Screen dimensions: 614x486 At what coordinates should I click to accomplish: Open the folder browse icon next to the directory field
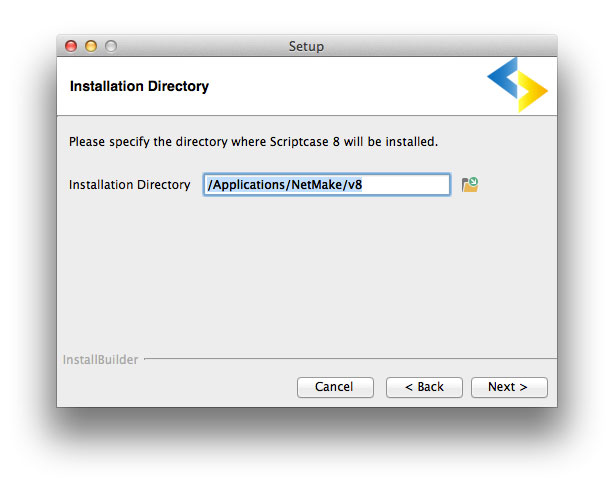[x=470, y=184]
